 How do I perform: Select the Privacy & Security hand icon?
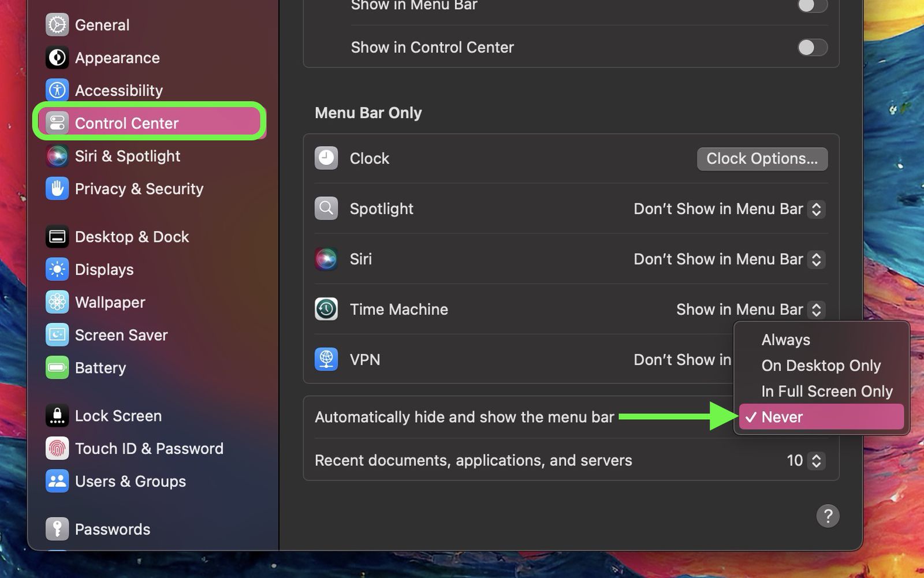click(x=57, y=188)
